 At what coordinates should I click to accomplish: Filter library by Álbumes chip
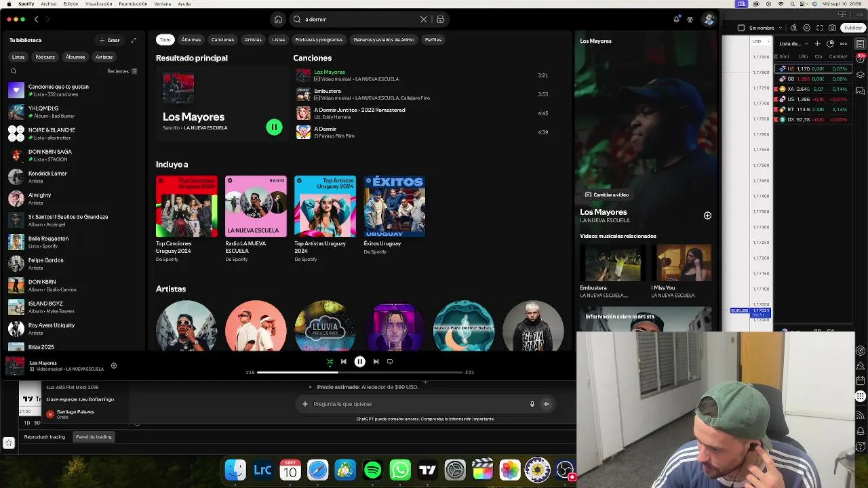point(75,57)
